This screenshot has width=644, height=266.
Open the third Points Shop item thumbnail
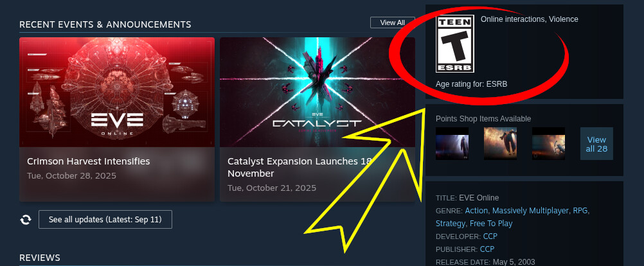548,143
